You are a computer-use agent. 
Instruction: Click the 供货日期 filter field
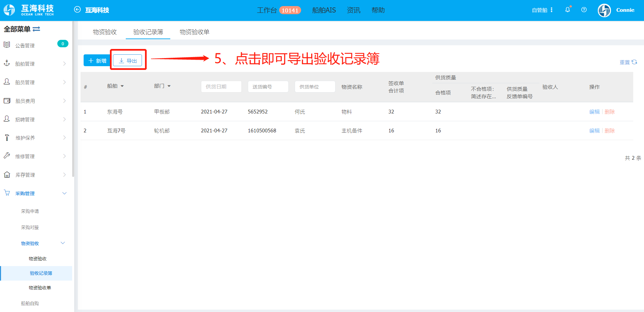pos(221,86)
